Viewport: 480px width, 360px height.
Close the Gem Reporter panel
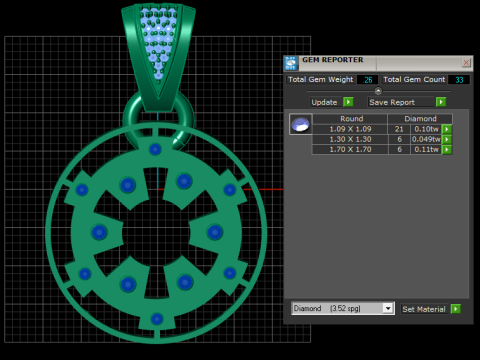[x=466, y=62]
